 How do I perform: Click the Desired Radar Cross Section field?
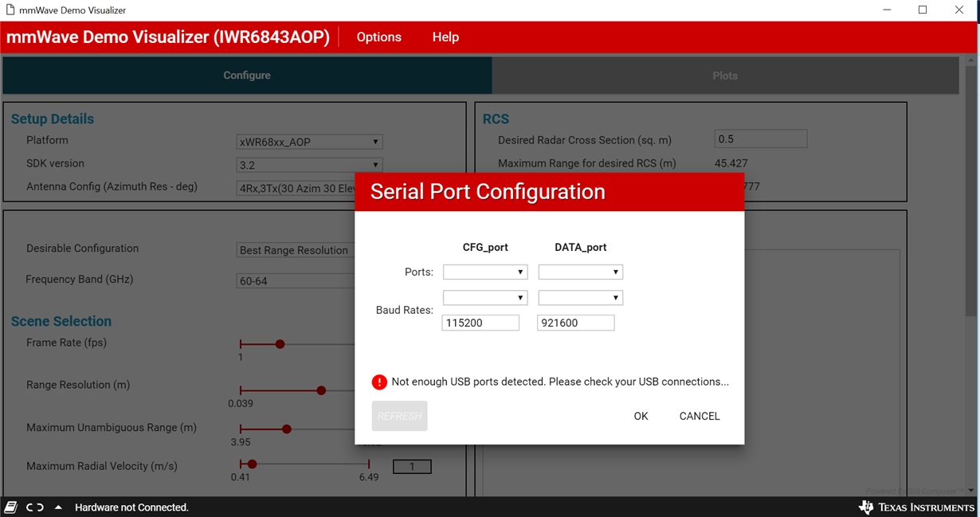click(761, 139)
